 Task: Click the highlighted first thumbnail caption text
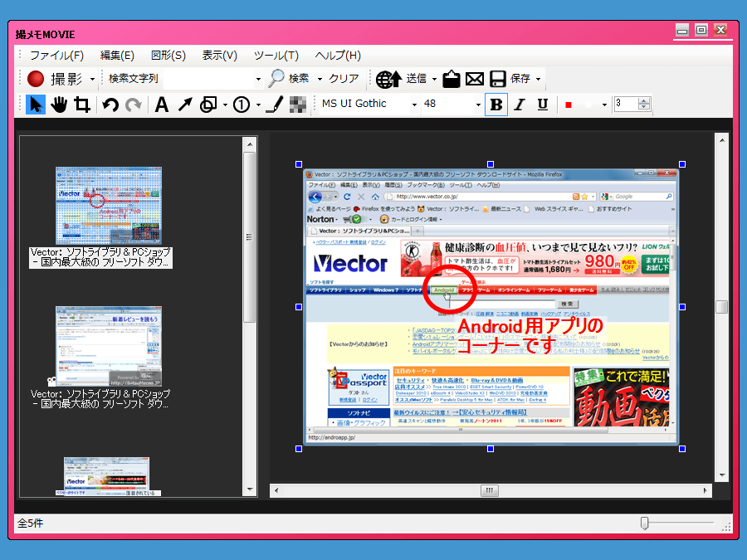pos(100,257)
